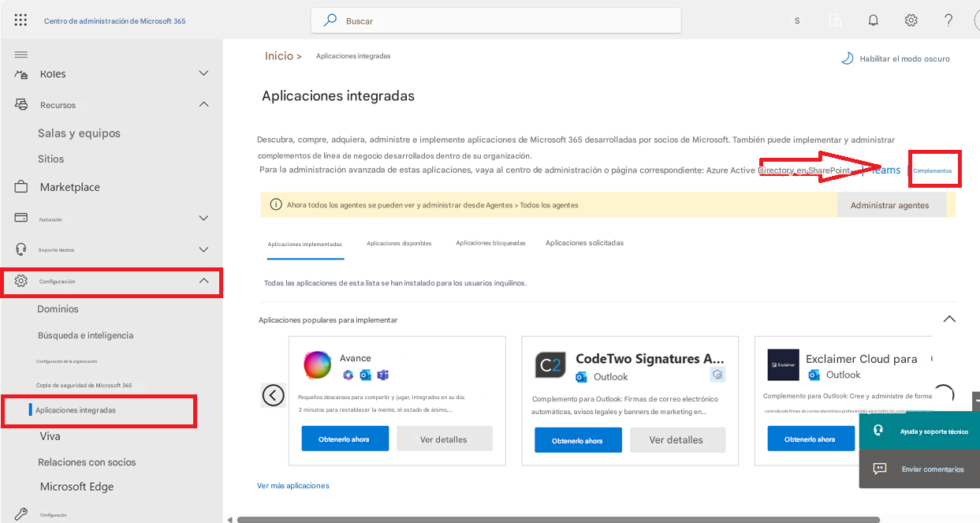Follow the "Ver más aplicaciones" link

[x=293, y=486]
